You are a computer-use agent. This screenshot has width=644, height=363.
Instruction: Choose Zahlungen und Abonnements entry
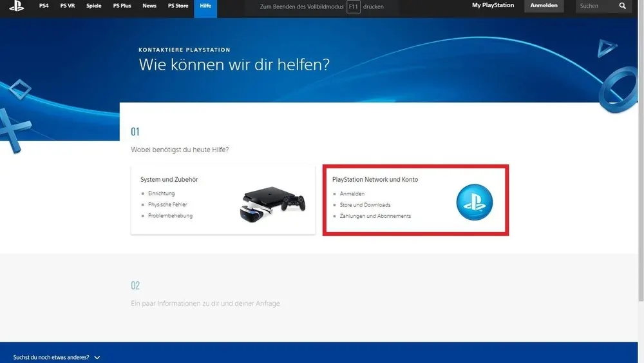click(x=375, y=216)
